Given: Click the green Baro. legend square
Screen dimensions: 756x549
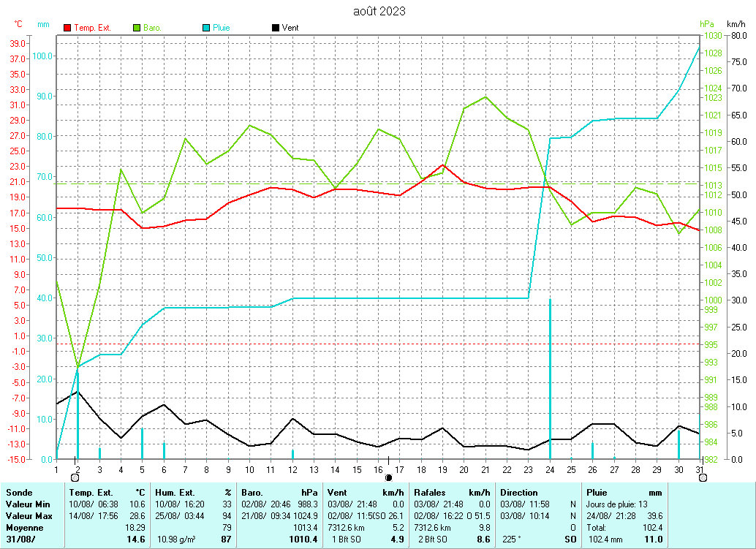Looking at the screenshot, I should coord(137,28).
